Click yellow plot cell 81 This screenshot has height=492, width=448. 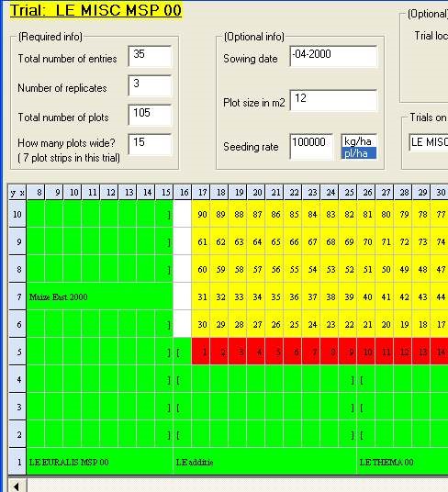366,214
